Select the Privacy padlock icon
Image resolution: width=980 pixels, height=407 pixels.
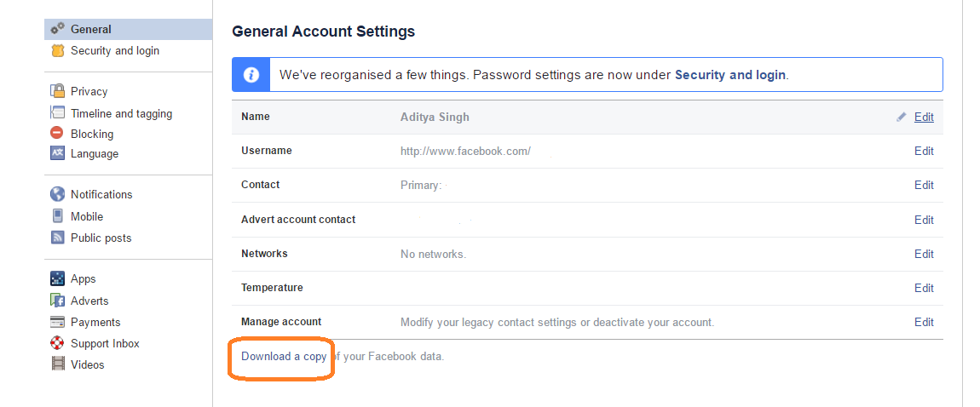click(x=57, y=91)
